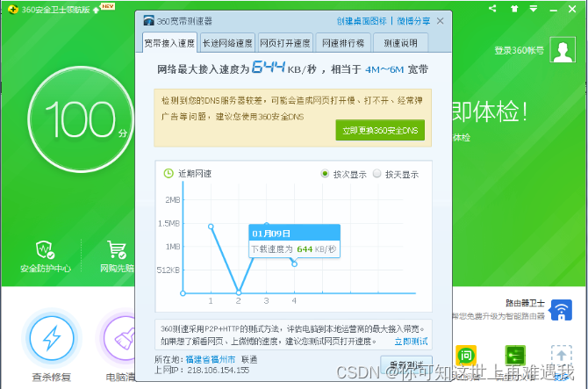Screen dimensions: 588x389
Task: Select the 按天显示 radio option
Action: (x=376, y=173)
